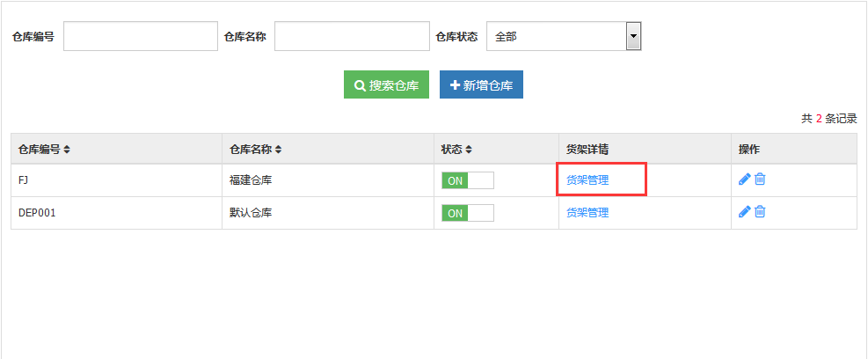Open 货架管理 link for DEP001 warehouse
Screen dimensions: 868x359
[x=587, y=212]
